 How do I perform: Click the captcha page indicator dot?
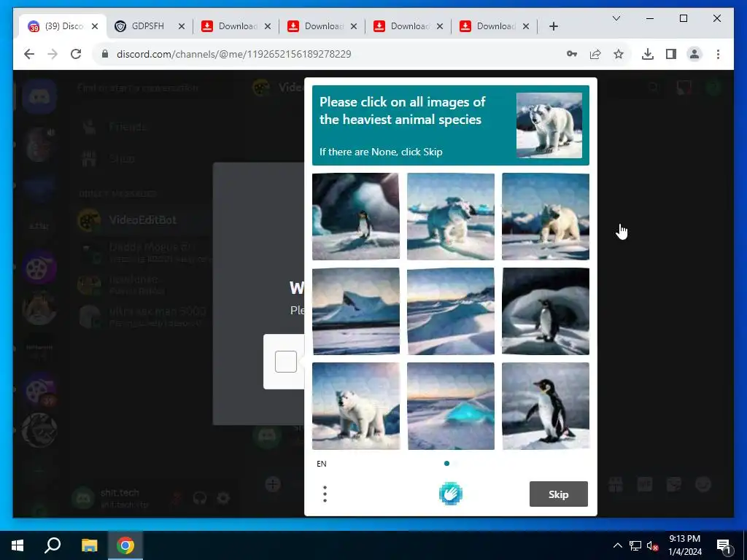(x=446, y=463)
